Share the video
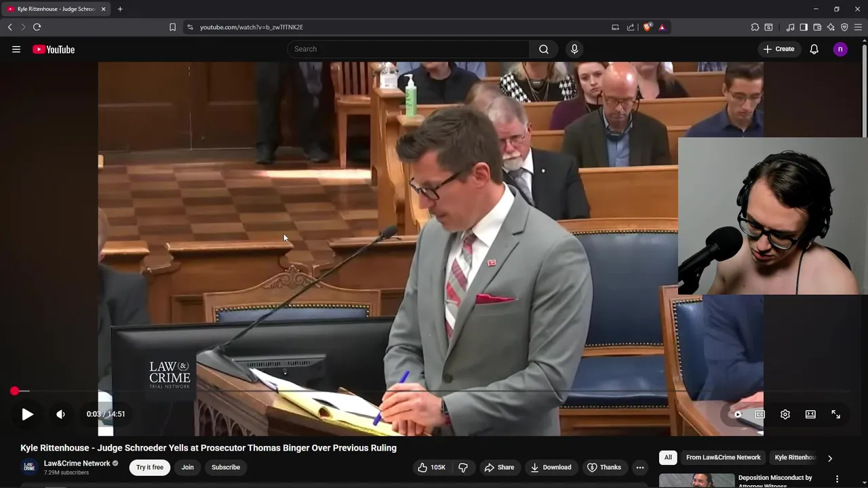This screenshot has width=868, height=488. coord(498,467)
